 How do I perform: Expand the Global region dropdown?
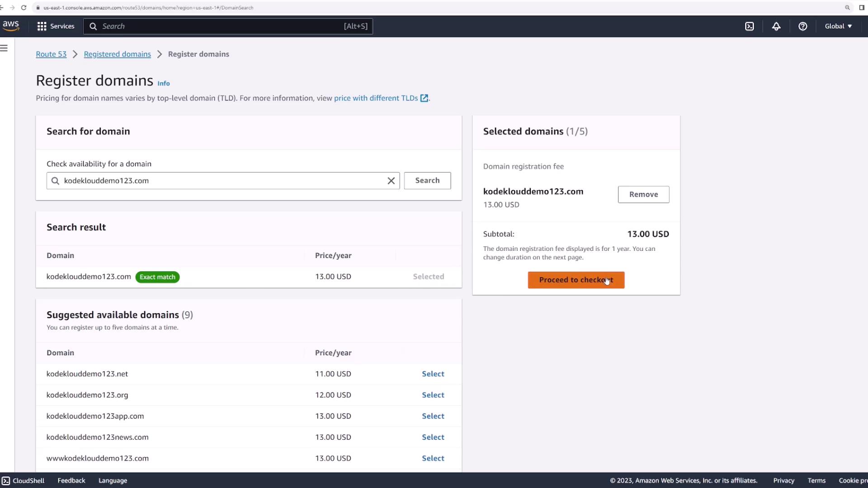click(838, 26)
